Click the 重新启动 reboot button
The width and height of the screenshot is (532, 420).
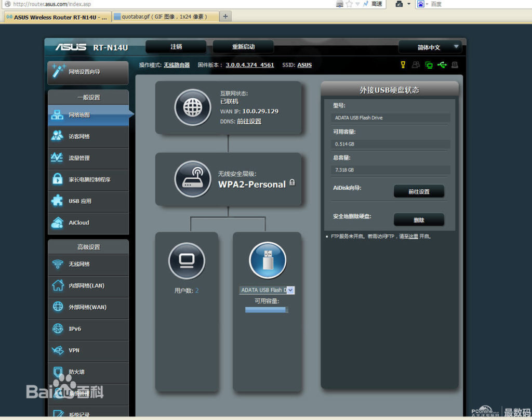(x=243, y=46)
